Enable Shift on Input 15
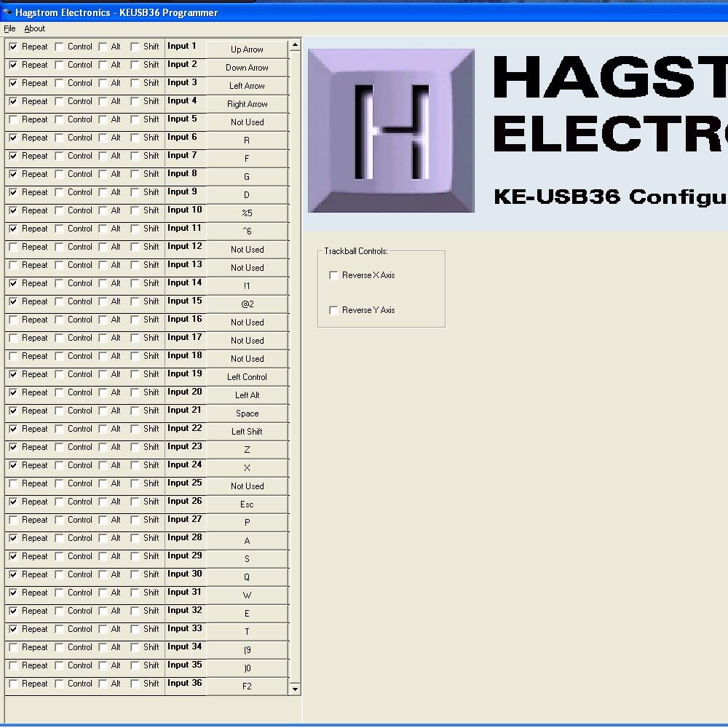This screenshot has width=728, height=728. (135, 302)
